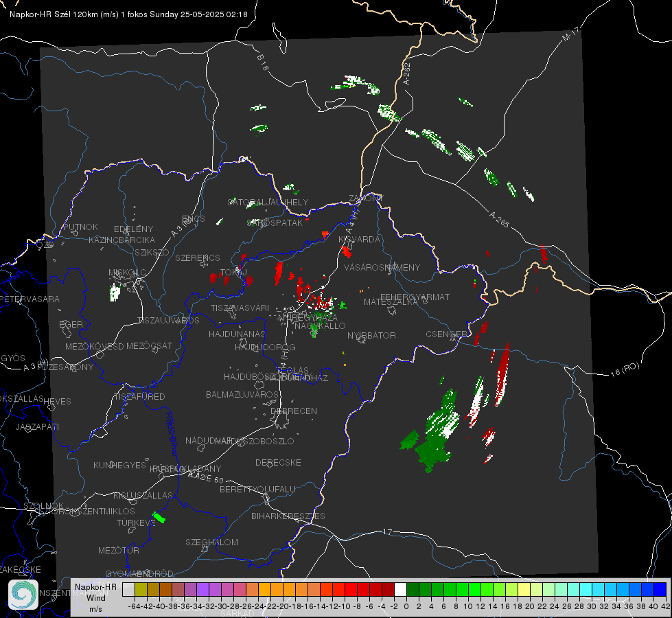Screen dimensions: 672x618
Task: Click the MEZŐTÚR town label
Action: (x=119, y=550)
